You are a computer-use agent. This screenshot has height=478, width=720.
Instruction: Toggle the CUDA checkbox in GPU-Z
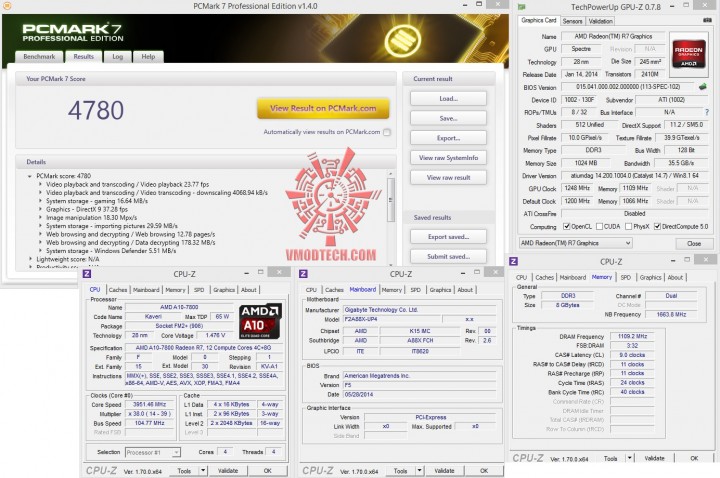[599, 226]
